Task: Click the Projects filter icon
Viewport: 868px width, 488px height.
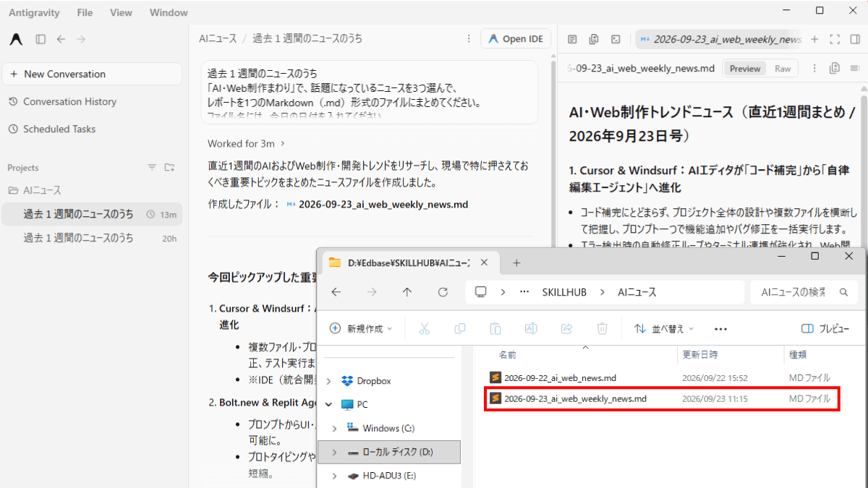Action: (x=152, y=168)
